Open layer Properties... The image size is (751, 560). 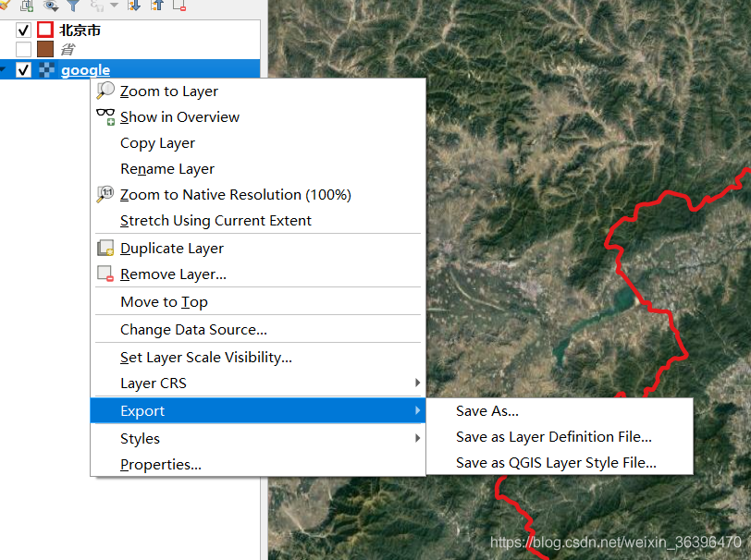[160, 464]
